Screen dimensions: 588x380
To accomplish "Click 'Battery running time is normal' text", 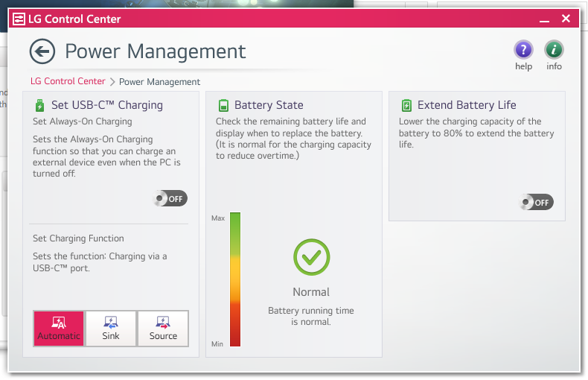I will tap(311, 316).
